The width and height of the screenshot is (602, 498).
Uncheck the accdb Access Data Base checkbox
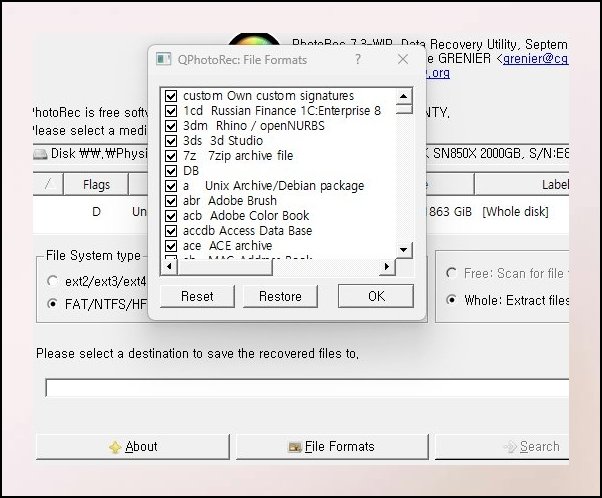coord(171,230)
